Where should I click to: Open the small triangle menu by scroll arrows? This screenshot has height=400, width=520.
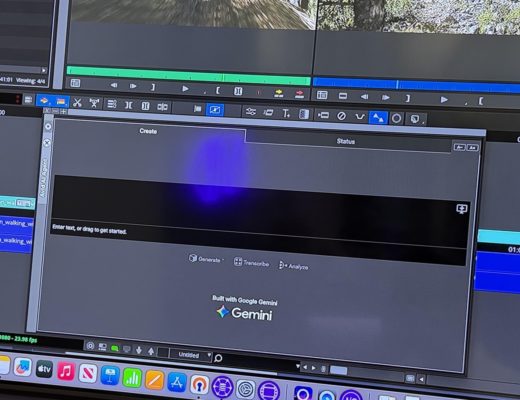click(298, 366)
